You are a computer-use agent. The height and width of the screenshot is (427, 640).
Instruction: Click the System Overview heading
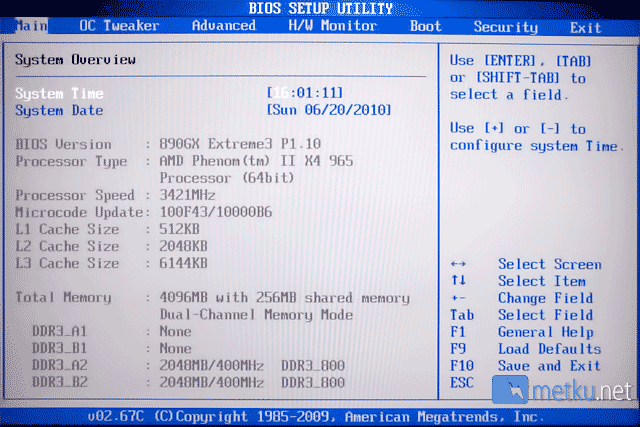point(76,60)
